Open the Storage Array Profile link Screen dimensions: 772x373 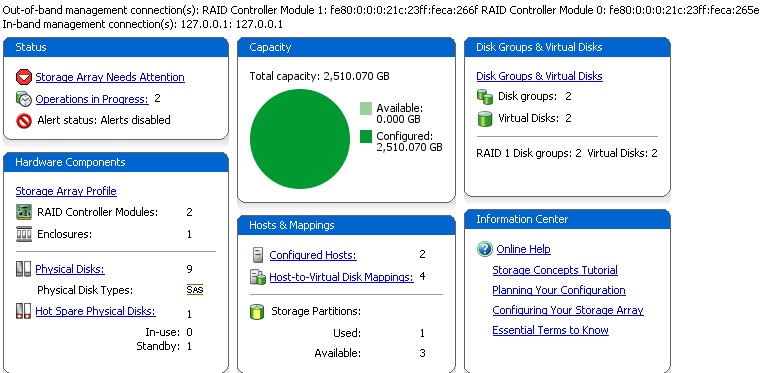coord(66,191)
